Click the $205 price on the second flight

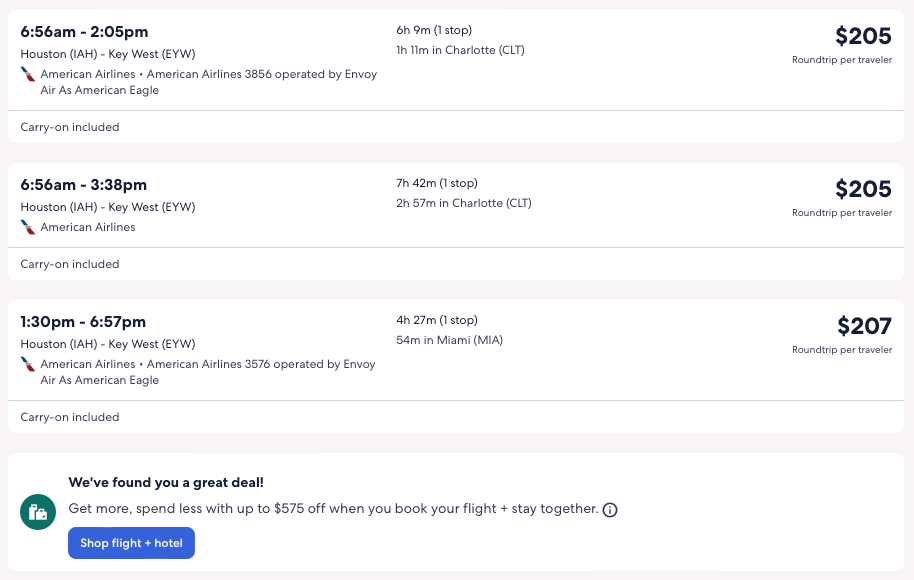tap(863, 189)
